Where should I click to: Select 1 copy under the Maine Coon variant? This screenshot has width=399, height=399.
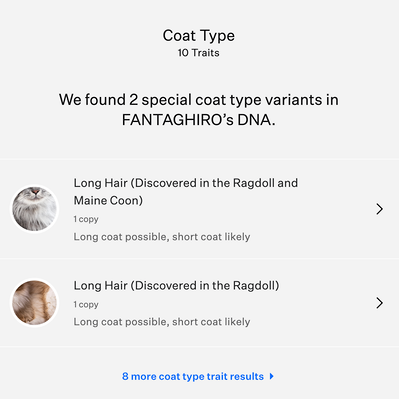pyautogui.click(x=86, y=219)
